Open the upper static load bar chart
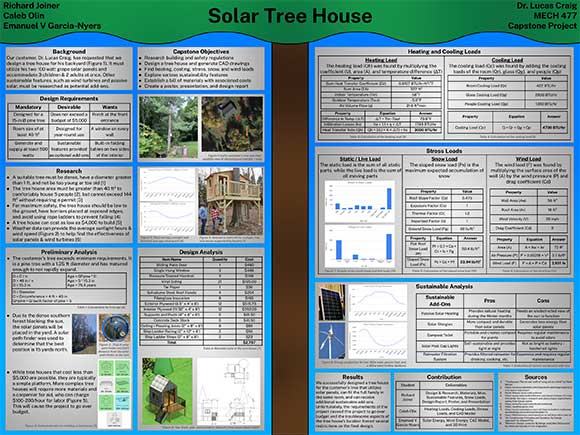 click(360, 202)
